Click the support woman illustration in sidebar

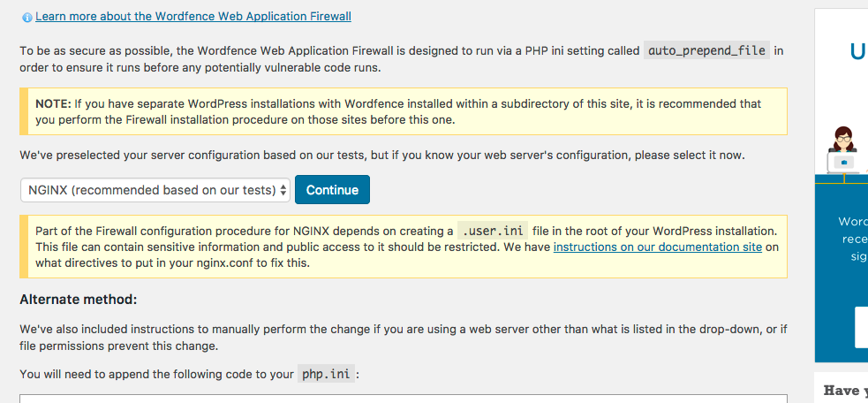tap(842, 150)
